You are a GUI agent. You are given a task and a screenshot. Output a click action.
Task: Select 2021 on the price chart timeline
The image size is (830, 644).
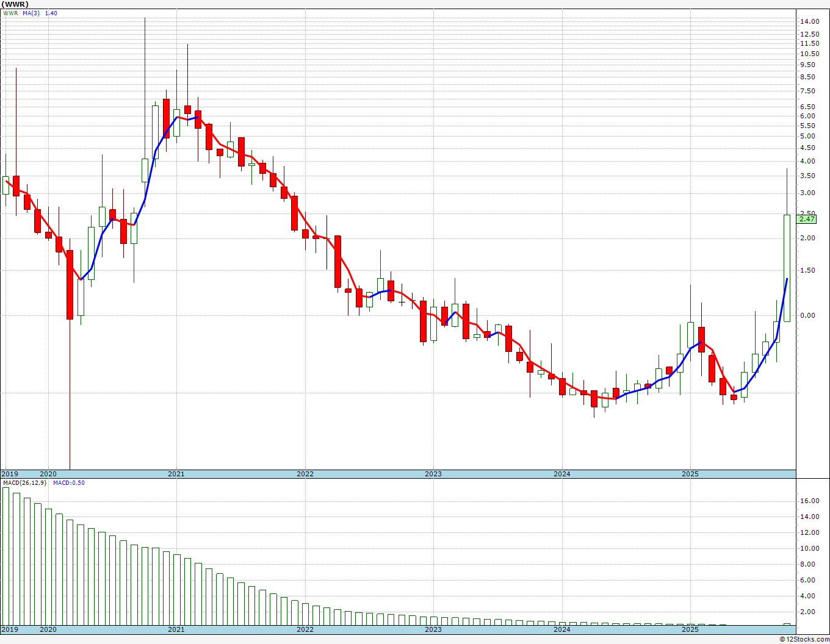(x=176, y=474)
